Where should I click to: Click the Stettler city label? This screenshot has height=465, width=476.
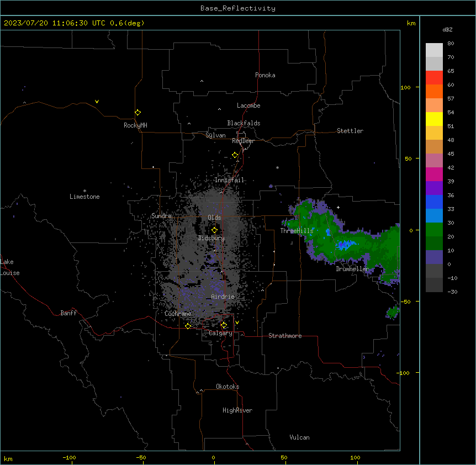coord(350,131)
